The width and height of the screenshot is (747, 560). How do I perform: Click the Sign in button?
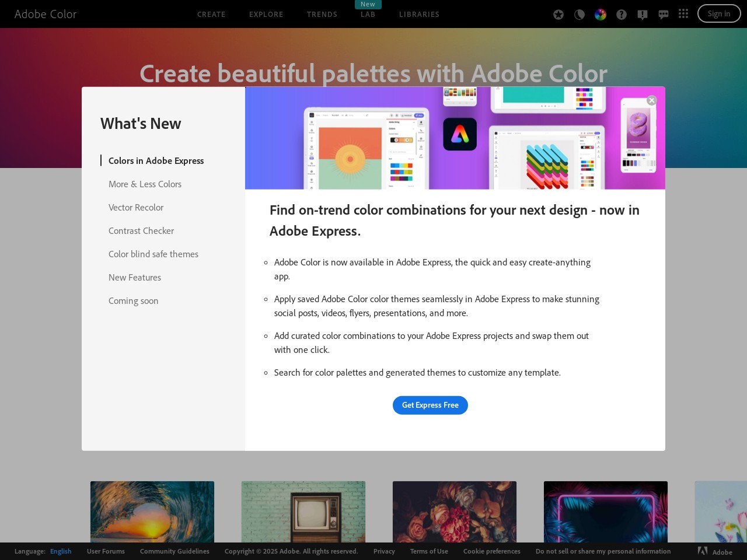pos(718,14)
